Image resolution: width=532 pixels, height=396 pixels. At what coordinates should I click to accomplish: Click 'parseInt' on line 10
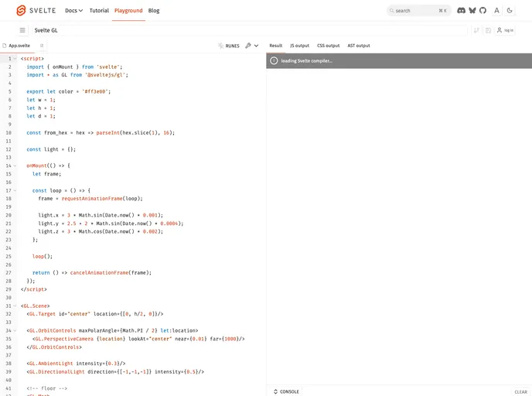(108, 133)
